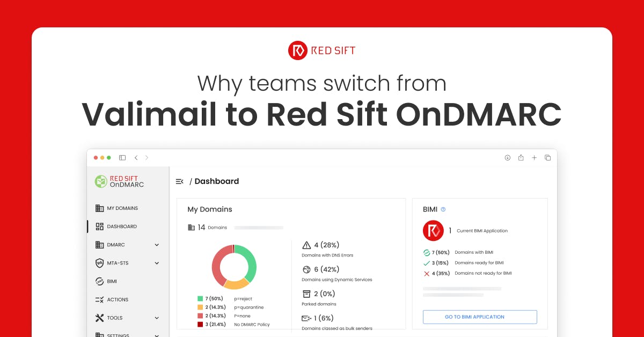Screen dimensions: 644x337
Task: Open the MTA-STS chevron menu
Action: coord(157,263)
